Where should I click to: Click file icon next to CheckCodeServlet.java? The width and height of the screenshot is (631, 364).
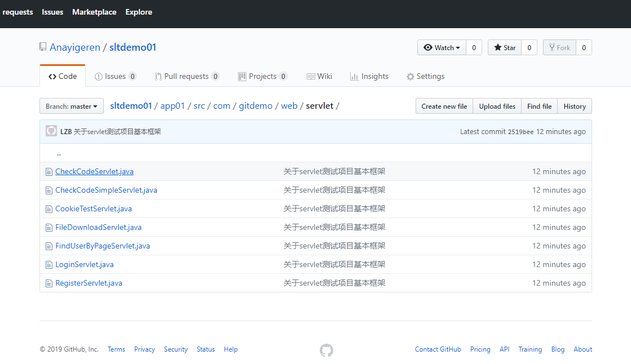click(x=48, y=172)
